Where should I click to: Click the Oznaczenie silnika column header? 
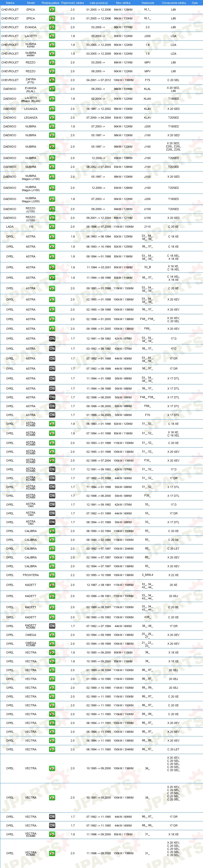174,3
